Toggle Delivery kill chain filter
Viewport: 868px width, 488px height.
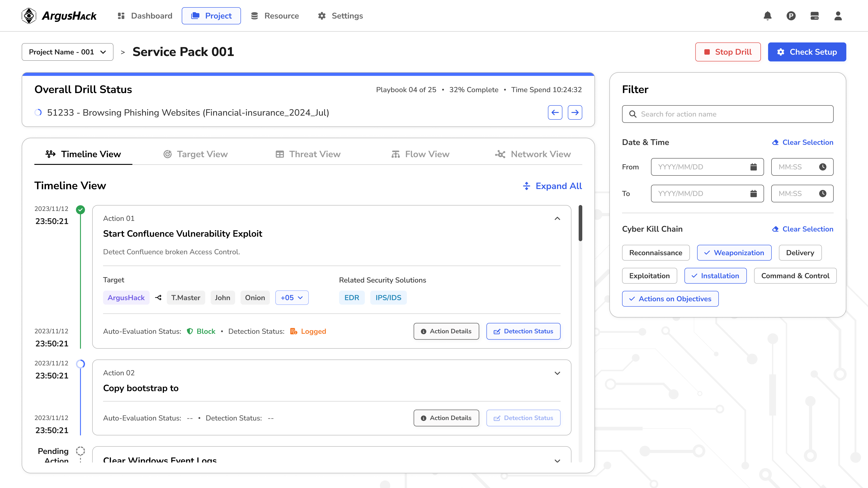coord(800,253)
